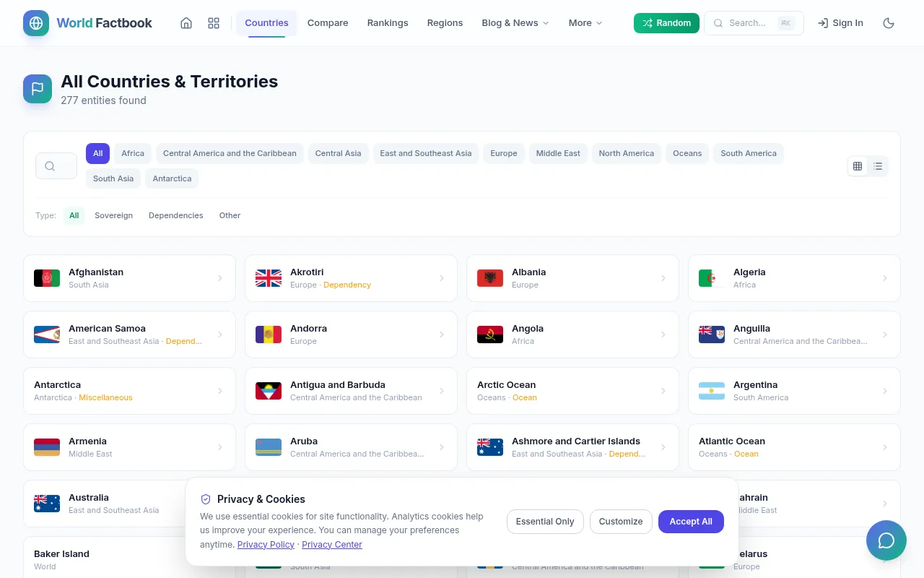Click the Akrotiri Union Jack flag

(269, 278)
